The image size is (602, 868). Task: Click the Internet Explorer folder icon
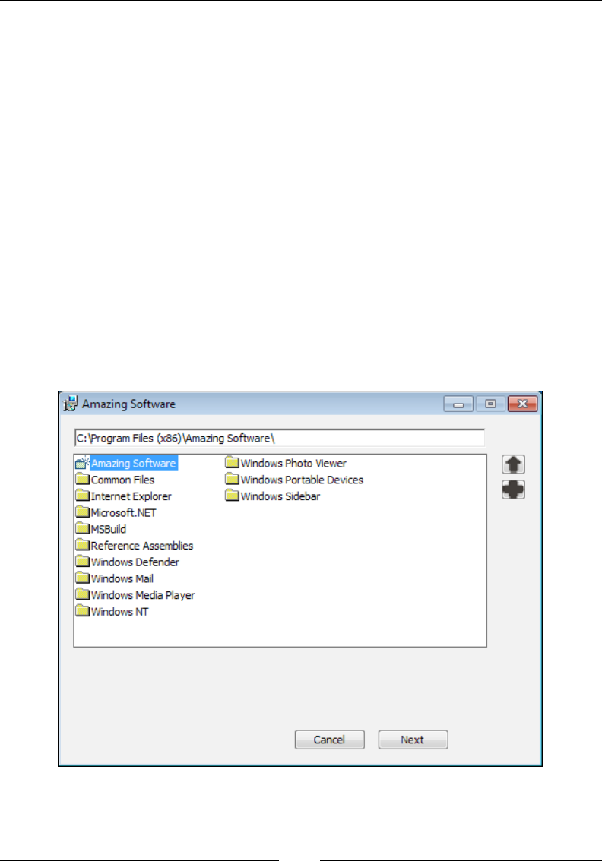click(x=82, y=496)
